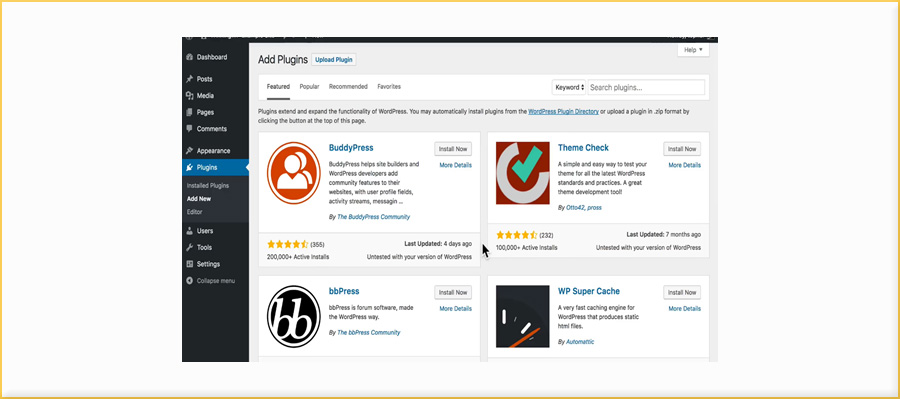Focus the Search plugins field

click(646, 87)
